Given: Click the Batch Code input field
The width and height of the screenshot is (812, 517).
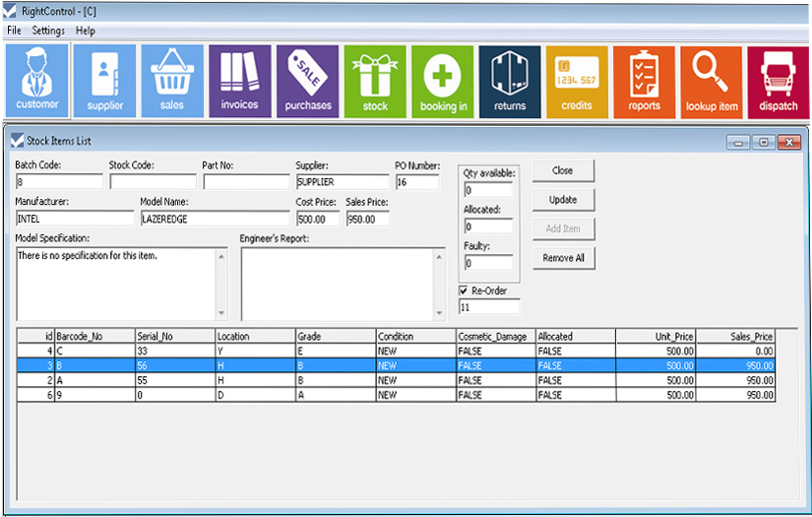Looking at the screenshot, I should click(x=60, y=182).
